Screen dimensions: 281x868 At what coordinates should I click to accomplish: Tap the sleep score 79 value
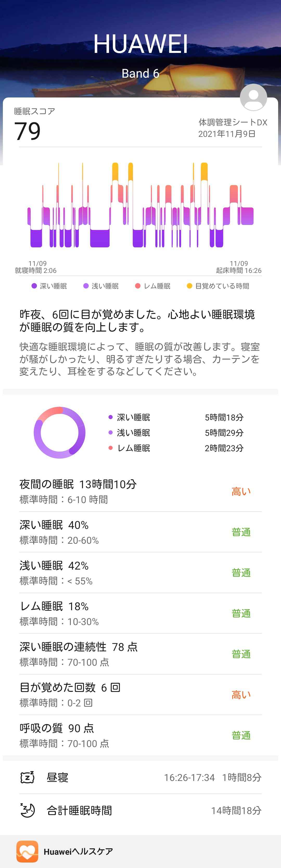pyautogui.click(x=28, y=131)
